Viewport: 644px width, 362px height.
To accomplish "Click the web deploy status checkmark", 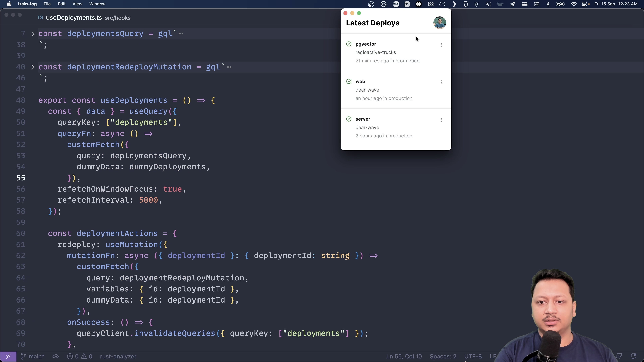I will point(349,81).
